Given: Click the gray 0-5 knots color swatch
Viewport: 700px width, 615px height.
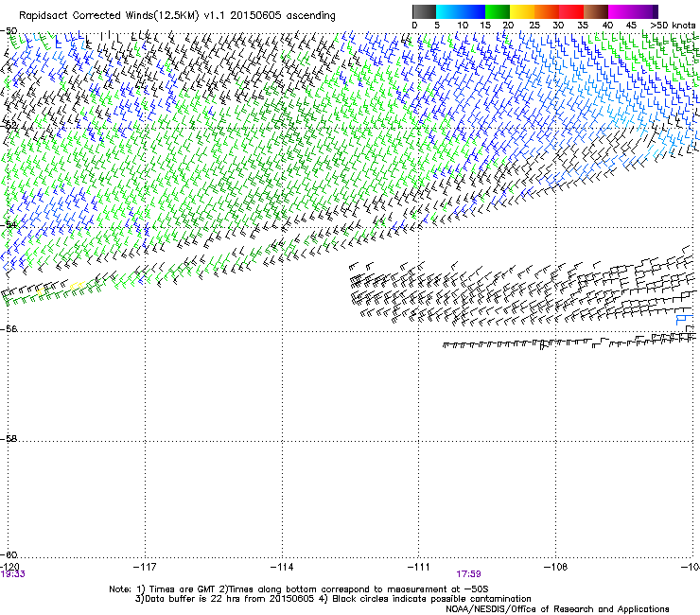Looking at the screenshot, I should [424, 11].
